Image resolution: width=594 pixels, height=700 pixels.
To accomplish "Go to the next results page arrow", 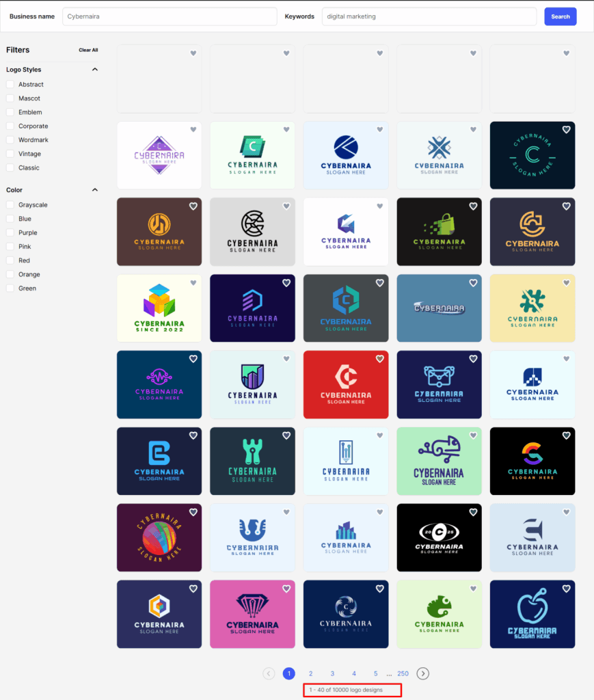I will (x=422, y=673).
